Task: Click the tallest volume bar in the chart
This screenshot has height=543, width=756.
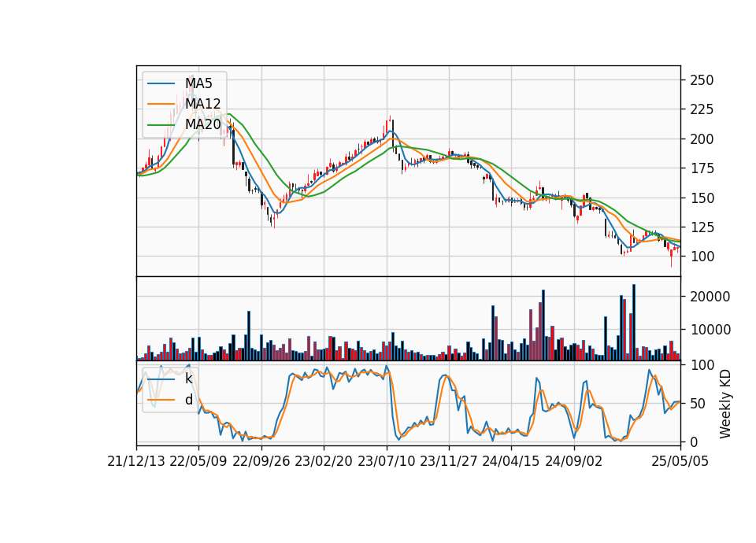Action: pos(633,323)
